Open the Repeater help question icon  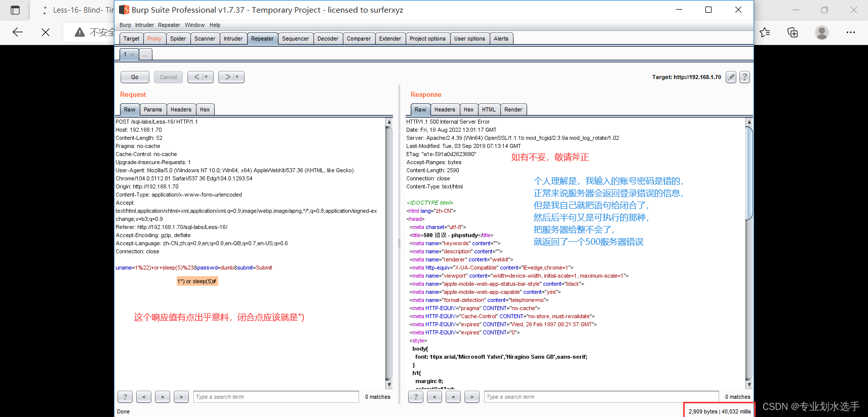pyautogui.click(x=744, y=77)
